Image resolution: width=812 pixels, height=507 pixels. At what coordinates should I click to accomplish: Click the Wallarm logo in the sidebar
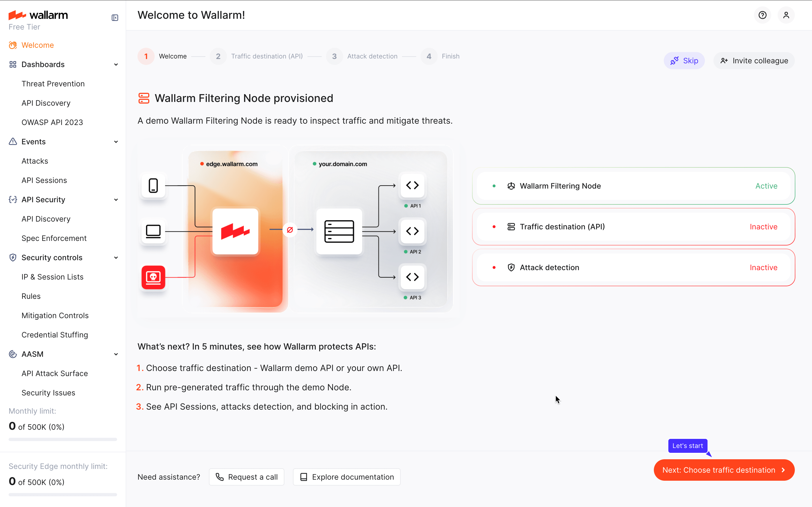[x=38, y=15]
